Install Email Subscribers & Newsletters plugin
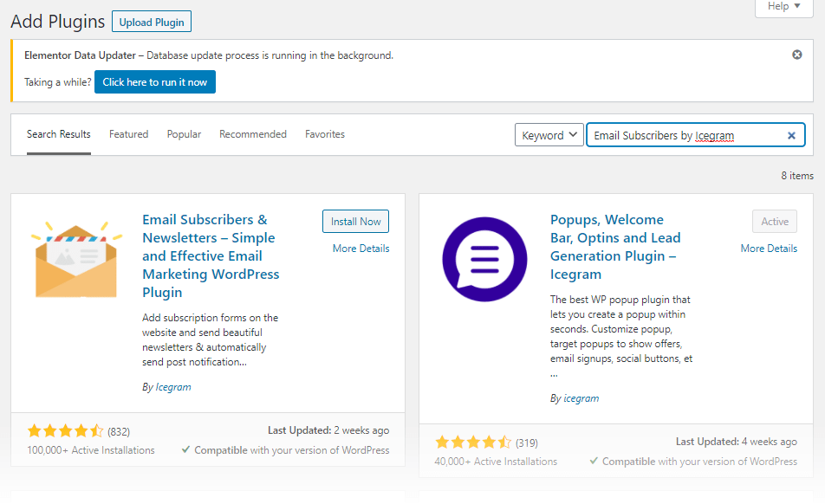Screen dimensions: 825x504 [x=355, y=221]
